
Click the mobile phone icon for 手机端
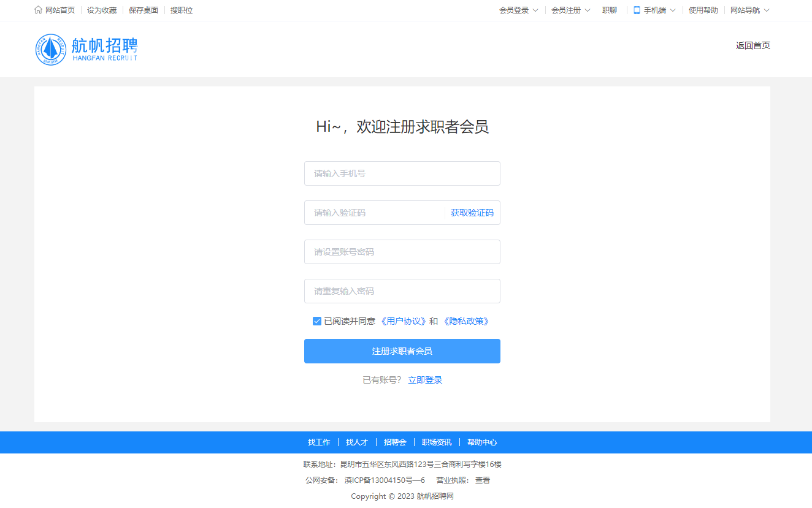tap(637, 10)
